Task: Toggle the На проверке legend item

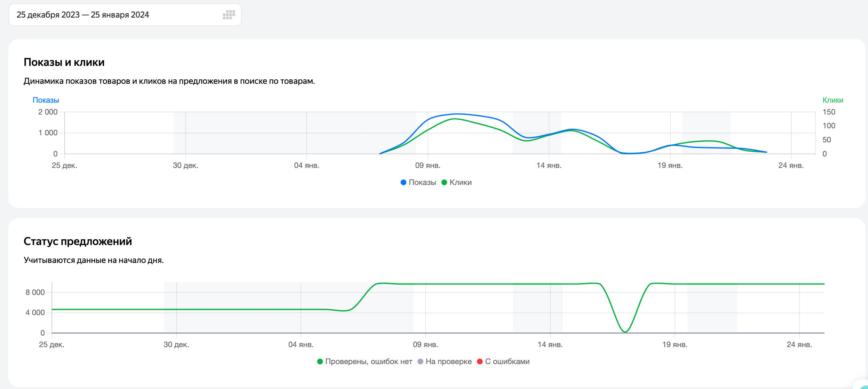Action: coord(445,362)
